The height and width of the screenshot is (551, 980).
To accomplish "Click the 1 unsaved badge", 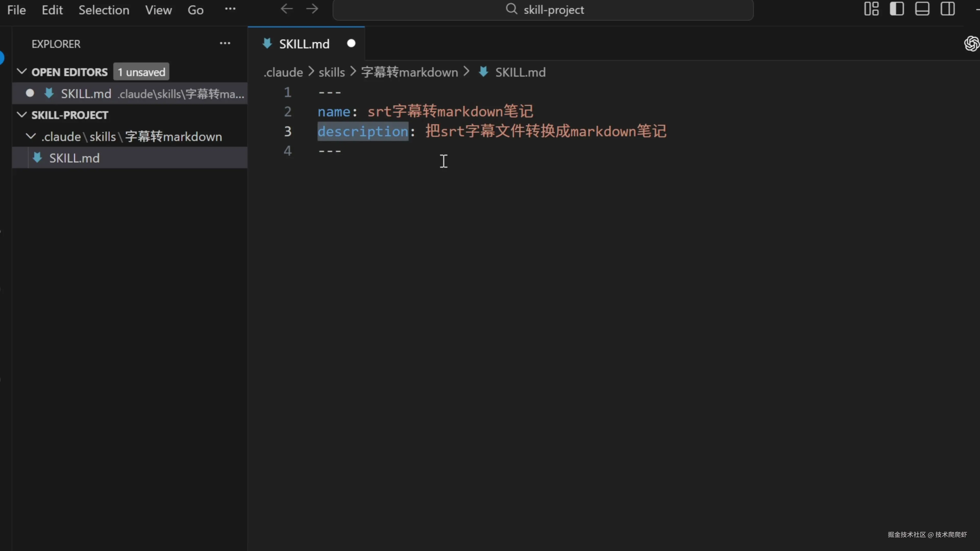I will [x=141, y=72].
